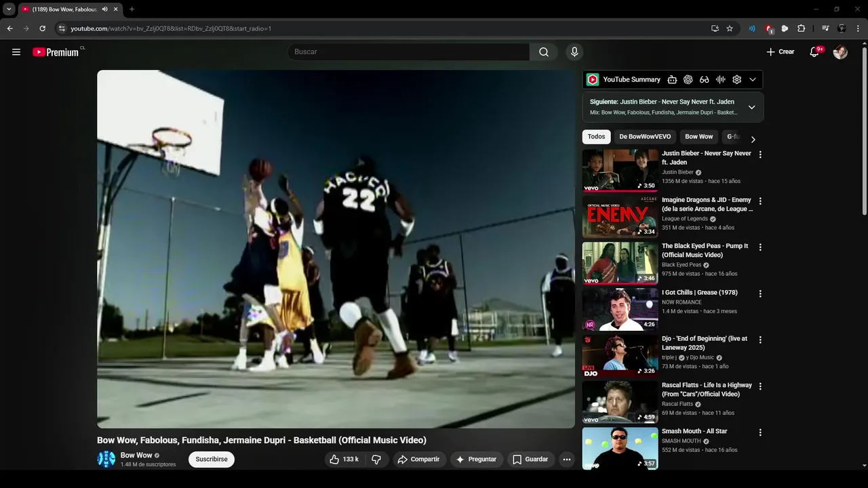Select the Todos filter chip
868x488 pixels.
(x=597, y=137)
